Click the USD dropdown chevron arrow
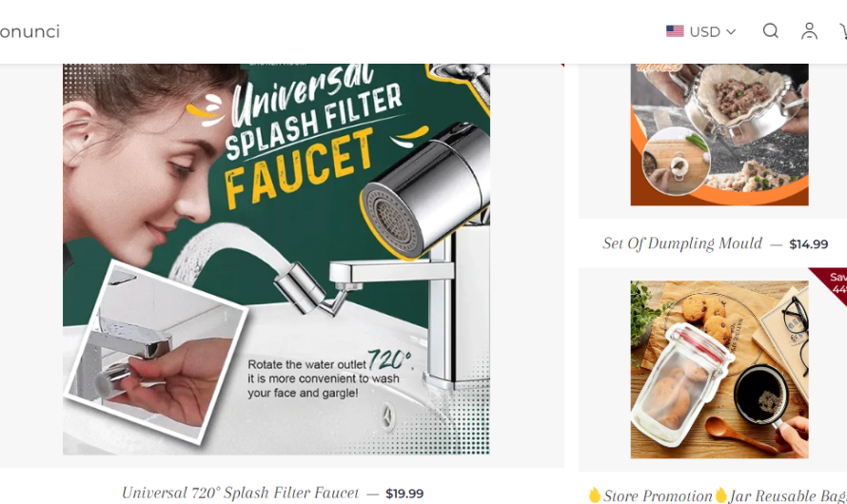 pos(731,31)
